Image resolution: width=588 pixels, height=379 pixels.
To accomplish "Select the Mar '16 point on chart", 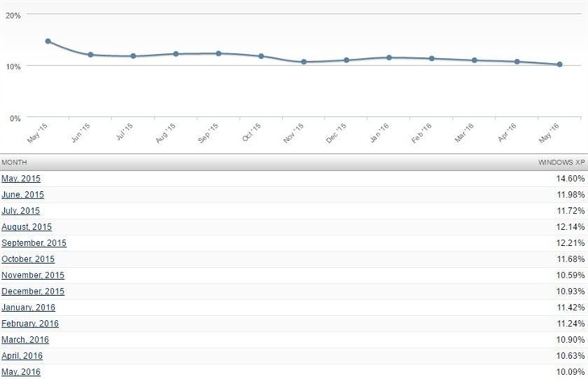I will (474, 60).
